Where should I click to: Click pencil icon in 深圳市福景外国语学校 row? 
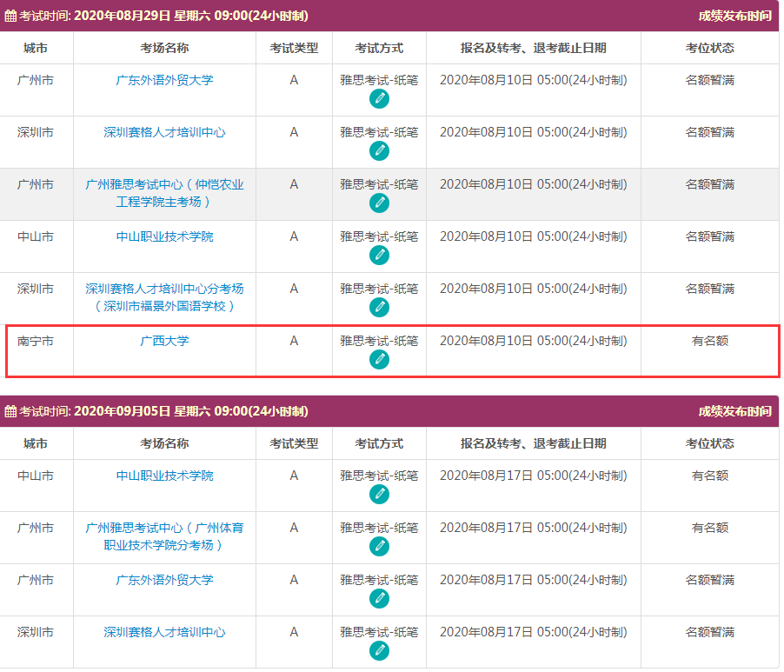click(x=379, y=307)
